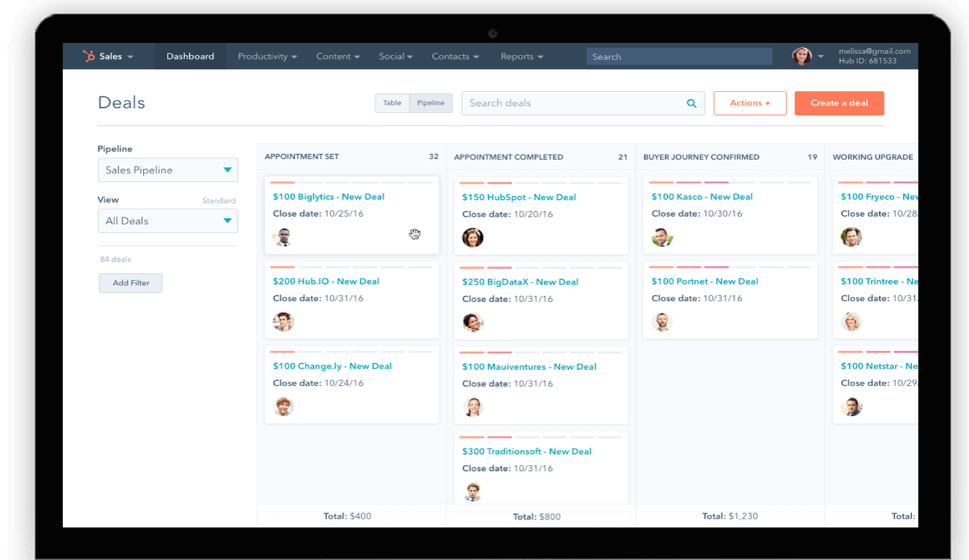Click the Search deals input field

tap(583, 103)
